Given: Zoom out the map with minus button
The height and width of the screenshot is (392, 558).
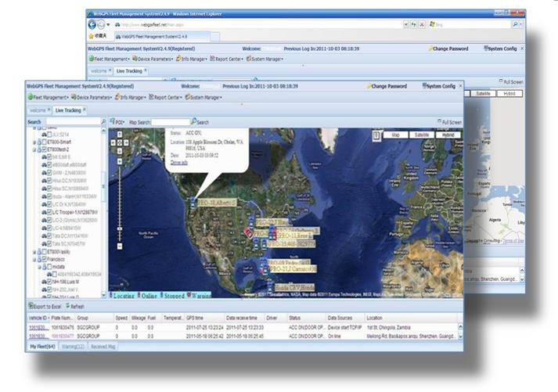Looking at the screenshot, I should (x=120, y=246).
